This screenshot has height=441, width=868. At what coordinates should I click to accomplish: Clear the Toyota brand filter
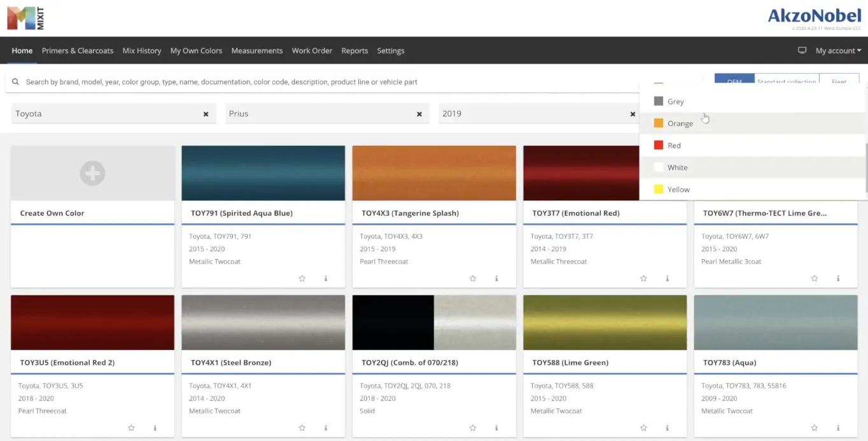(206, 114)
